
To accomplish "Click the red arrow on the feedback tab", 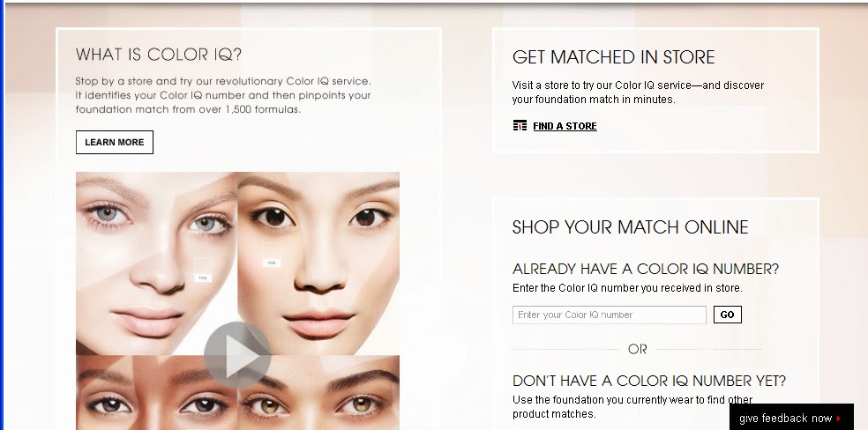I will click(x=839, y=419).
